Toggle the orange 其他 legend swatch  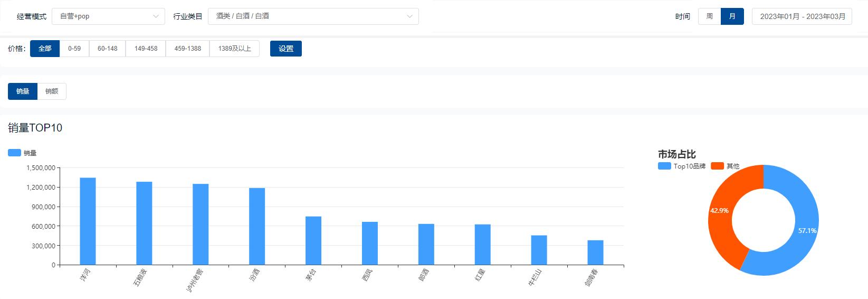[x=717, y=166]
